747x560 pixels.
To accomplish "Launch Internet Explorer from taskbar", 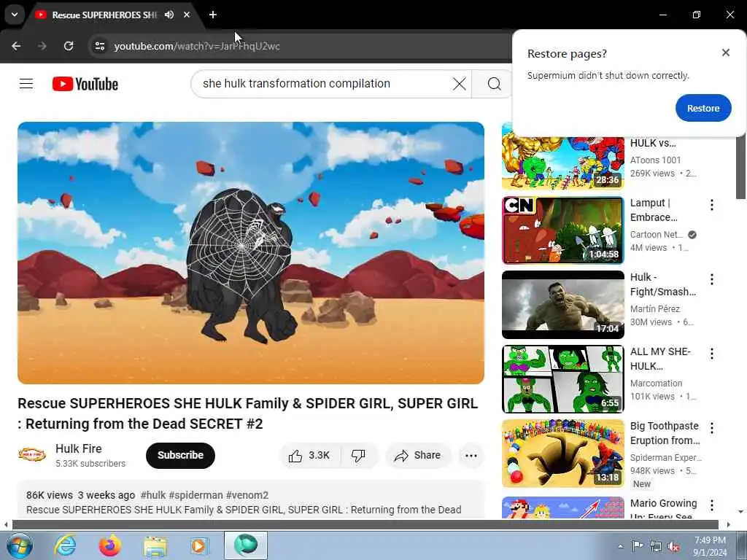I will [x=65, y=545].
